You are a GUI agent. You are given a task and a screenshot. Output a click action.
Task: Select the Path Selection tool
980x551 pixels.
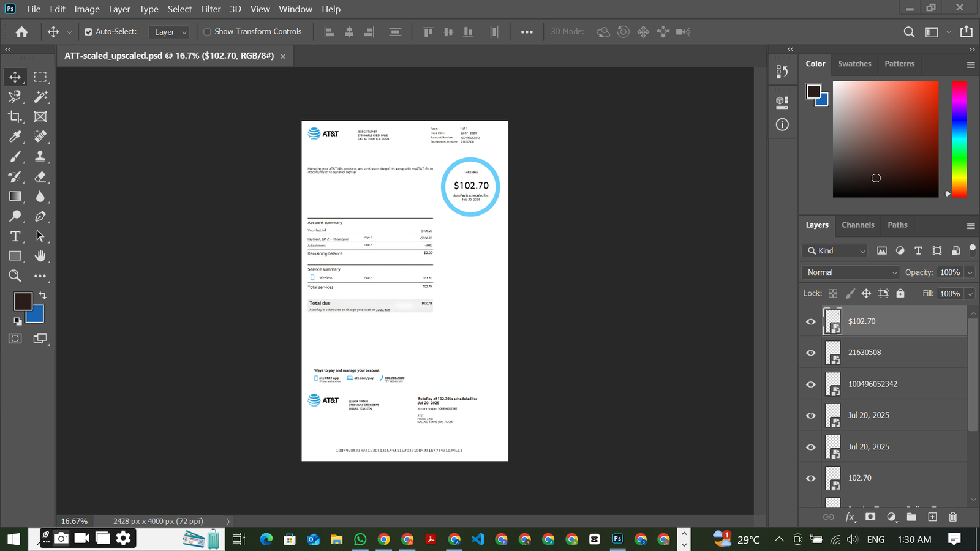(x=40, y=236)
